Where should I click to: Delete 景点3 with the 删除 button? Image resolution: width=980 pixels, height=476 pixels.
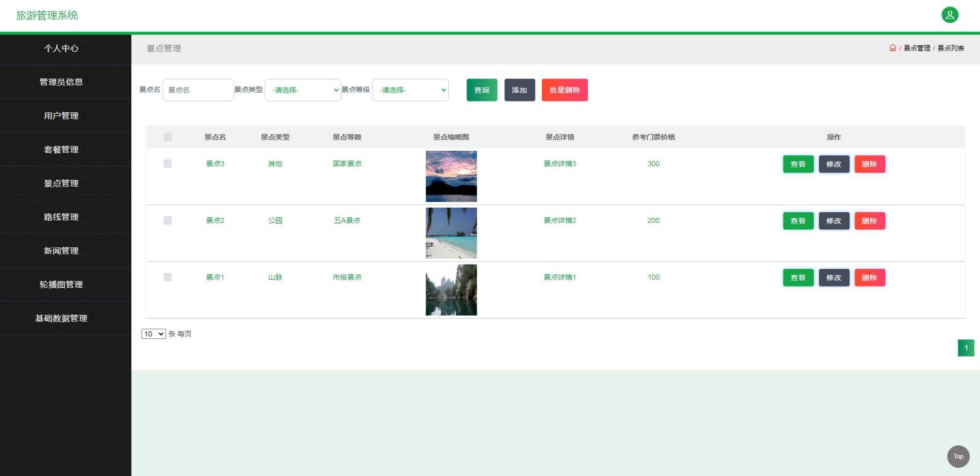point(869,164)
